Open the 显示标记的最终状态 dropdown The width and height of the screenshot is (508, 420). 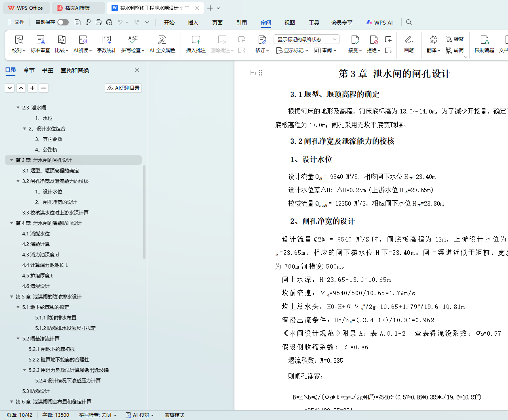click(306, 39)
